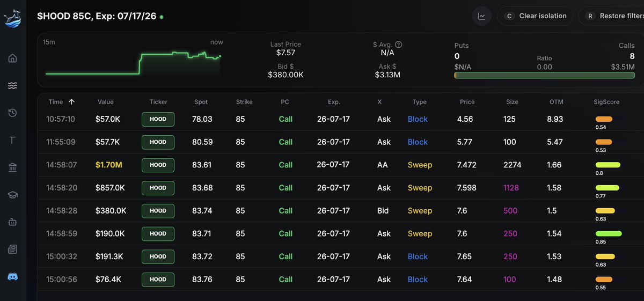Image resolution: width=644 pixels, height=301 pixels.
Task: Click the 15:00:56 time cell
Action: (61, 280)
